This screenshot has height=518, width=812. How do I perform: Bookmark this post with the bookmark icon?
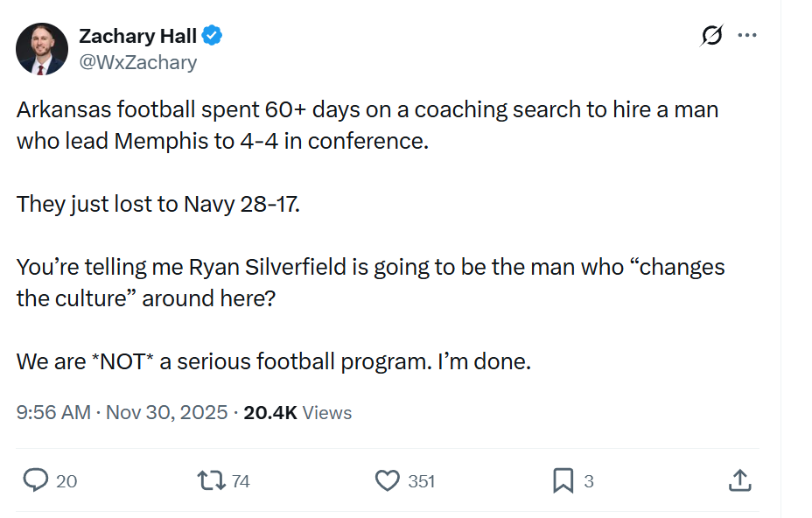coord(563,480)
